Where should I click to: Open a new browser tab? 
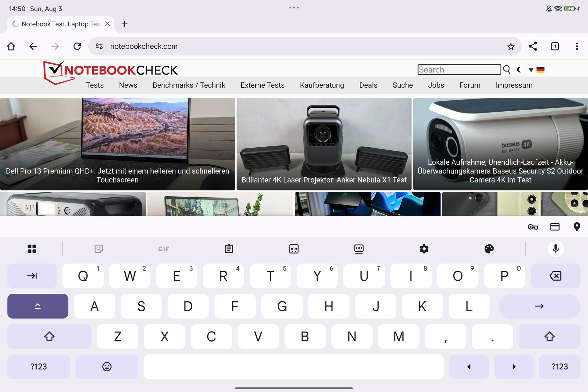click(125, 24)
